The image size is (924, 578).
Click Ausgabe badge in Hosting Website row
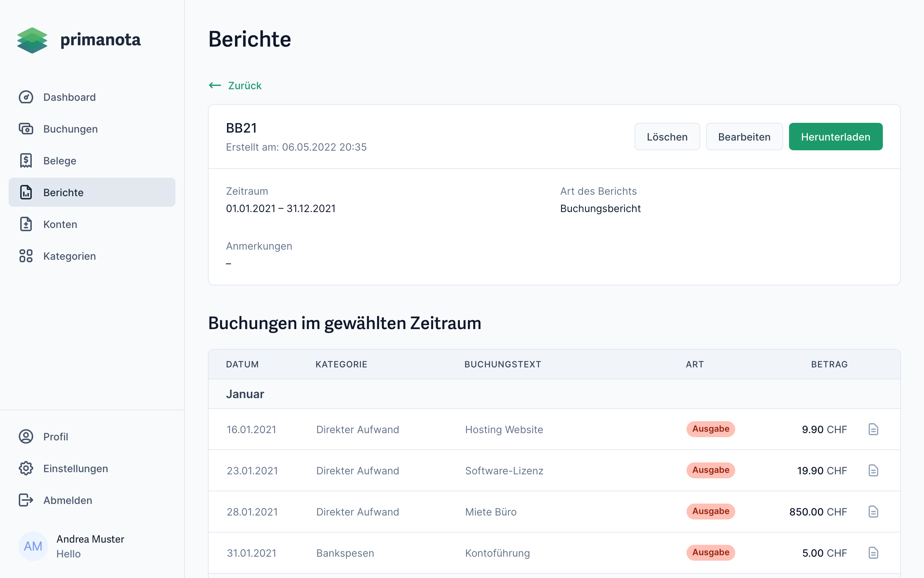point(711,429)
